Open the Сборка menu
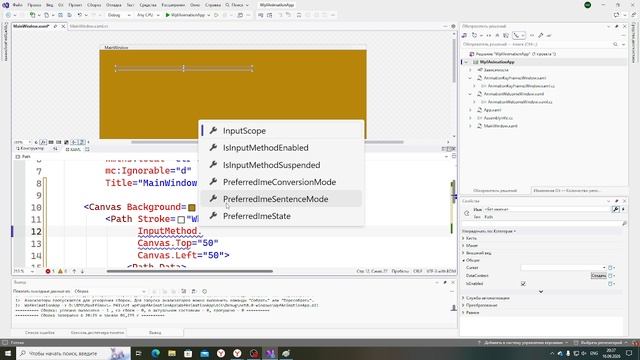Screen dimensions: 640x360 click(94, 5)
